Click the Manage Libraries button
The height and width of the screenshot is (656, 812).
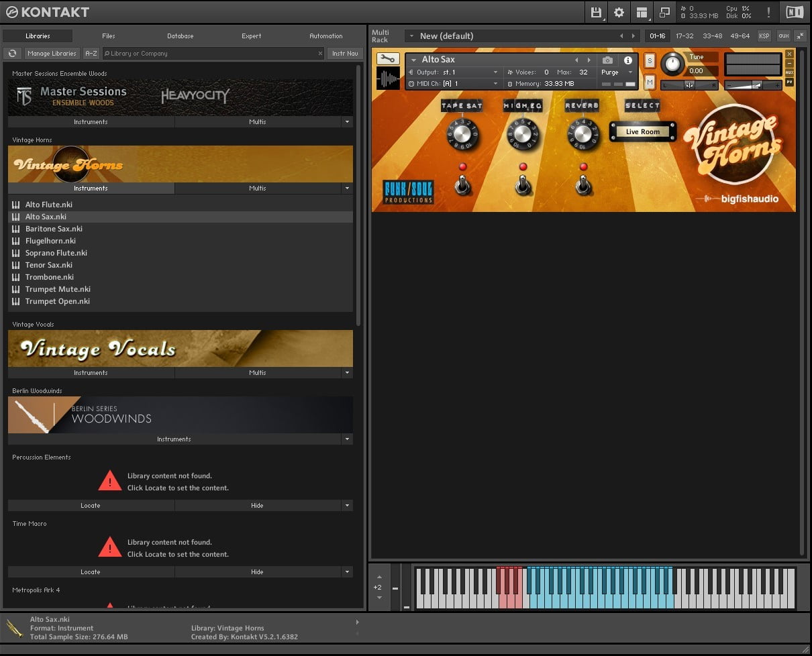(x=52, y=53)
